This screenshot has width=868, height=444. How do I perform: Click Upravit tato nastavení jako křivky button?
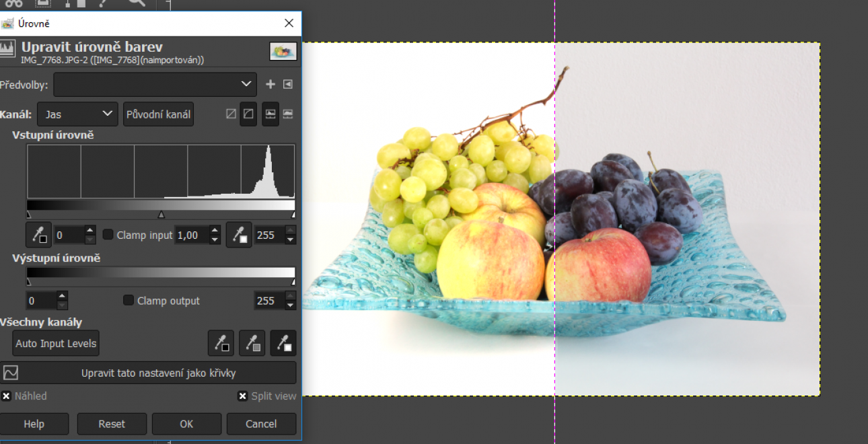coord(148,373)
